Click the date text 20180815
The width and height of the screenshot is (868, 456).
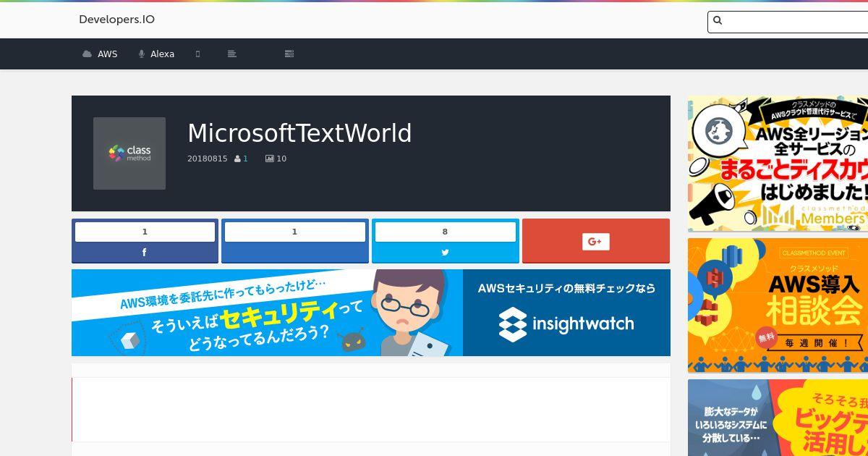[208, 159]
